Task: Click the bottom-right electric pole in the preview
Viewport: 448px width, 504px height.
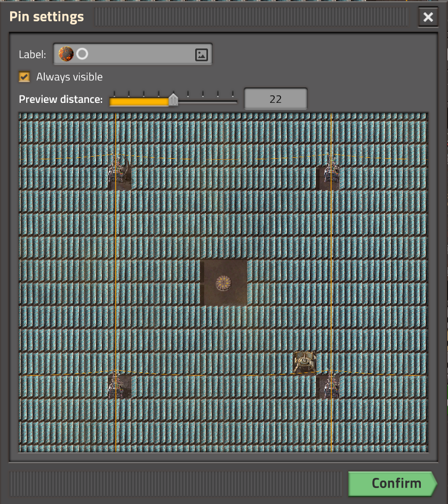Action: click(329, 385)
